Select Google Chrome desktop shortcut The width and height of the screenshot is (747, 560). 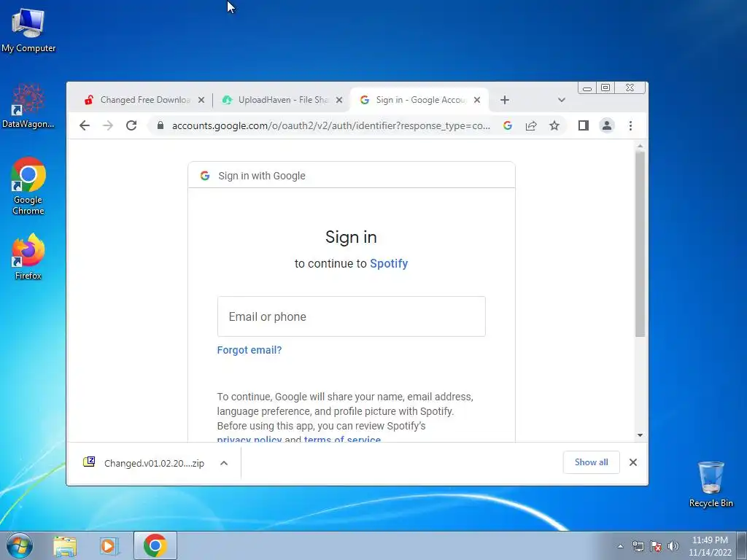[x=28, y=186]
